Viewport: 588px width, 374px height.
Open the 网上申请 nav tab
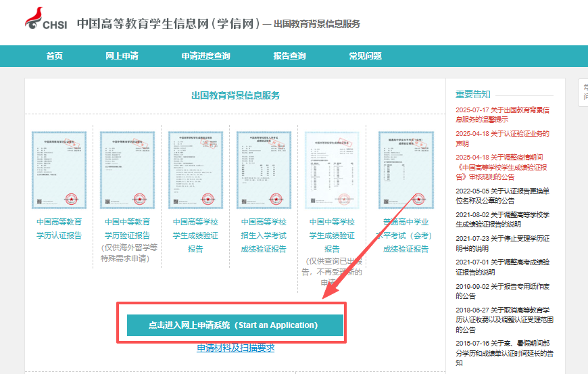pos(122,56)
